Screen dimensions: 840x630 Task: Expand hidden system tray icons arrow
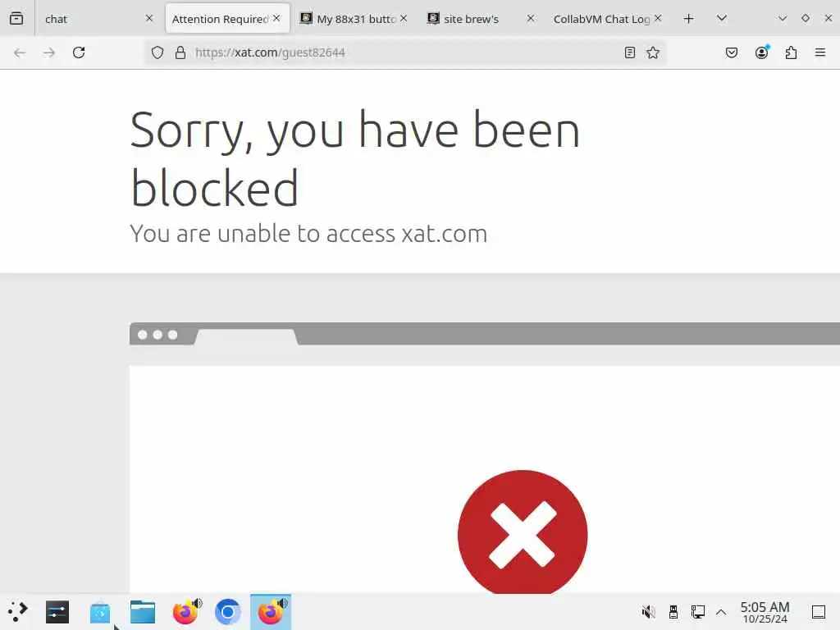tap(721, 612)
